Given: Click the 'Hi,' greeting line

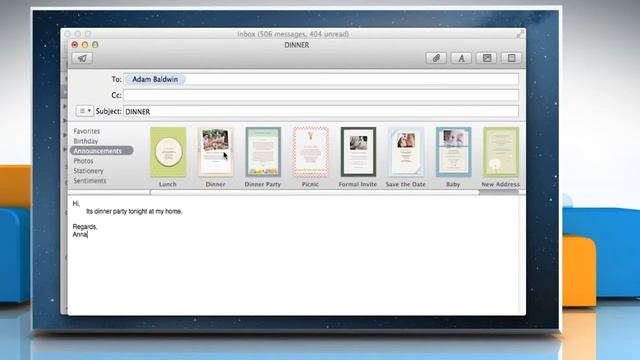Looking at the screenshot, I should pos(76,203).
